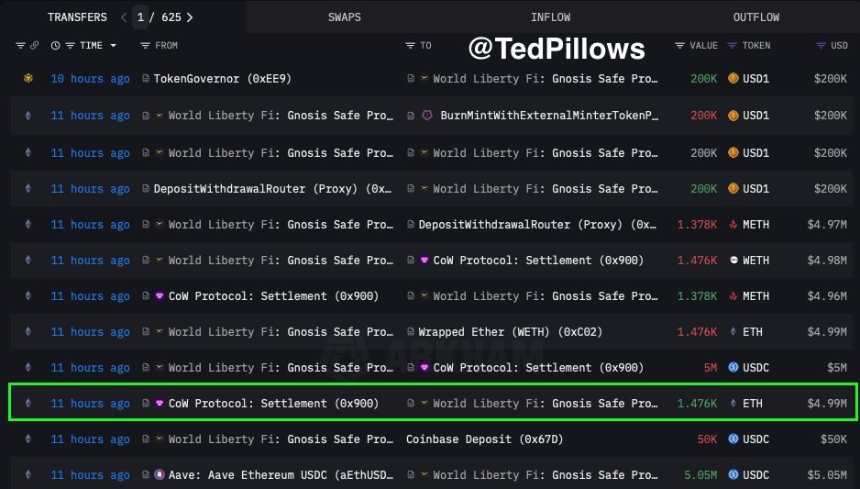Click the Aave Ethereum USDC sender icon
The width and height of the screenshot is (860, 489).
[x=158, y=475]
